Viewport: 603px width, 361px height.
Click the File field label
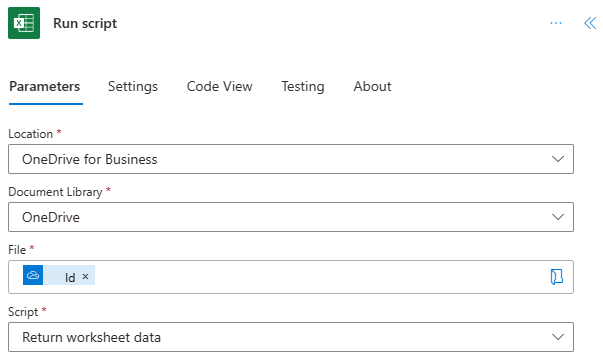[17, 250]
